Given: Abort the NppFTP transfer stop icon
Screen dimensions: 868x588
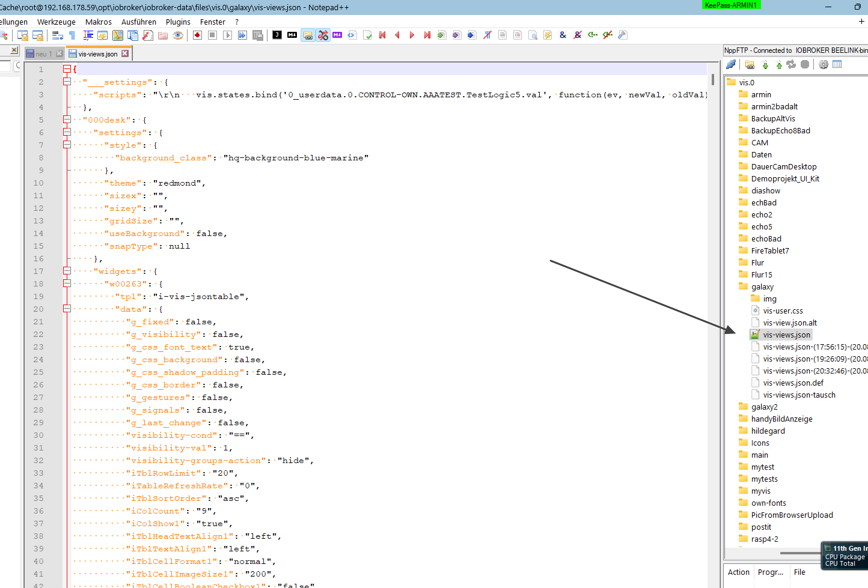Looking at the screenshot, I should tap(805, 64).
